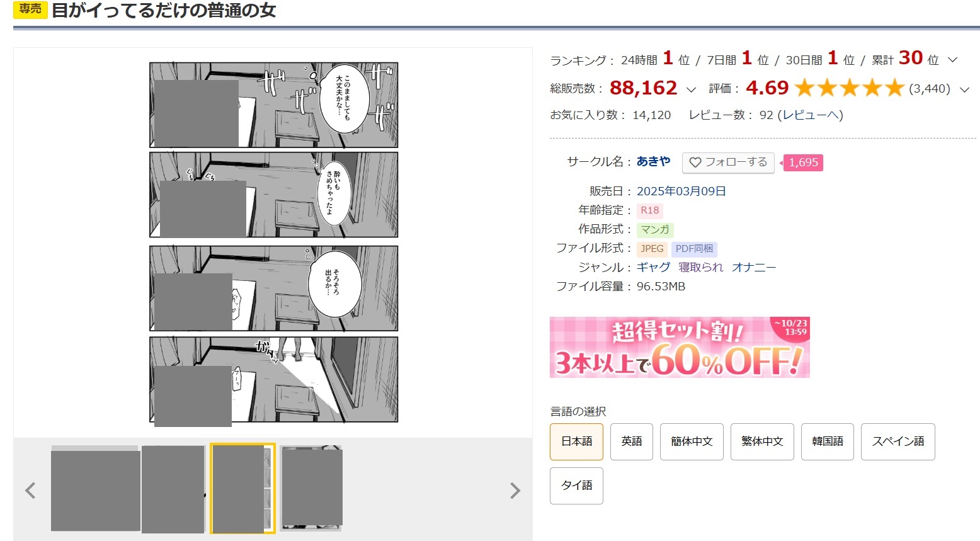Expand rating breakdown chevron
The width and height of the screenshot is (980, 541).
pos(964,89)
